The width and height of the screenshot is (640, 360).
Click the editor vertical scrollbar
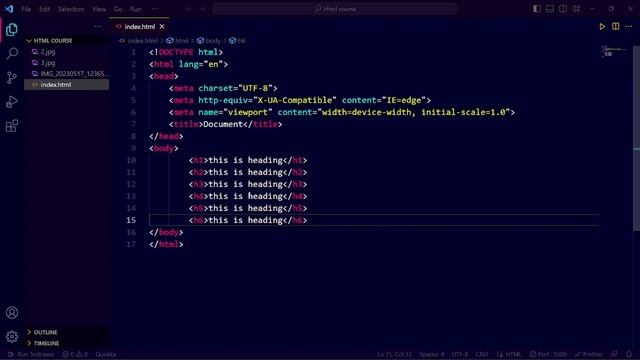(636, 139)
